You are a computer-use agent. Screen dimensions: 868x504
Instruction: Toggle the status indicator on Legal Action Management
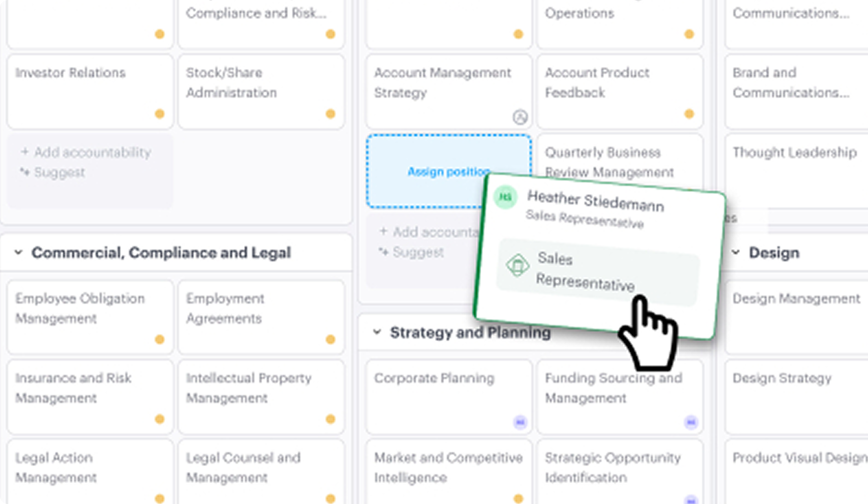click(160, 499)
